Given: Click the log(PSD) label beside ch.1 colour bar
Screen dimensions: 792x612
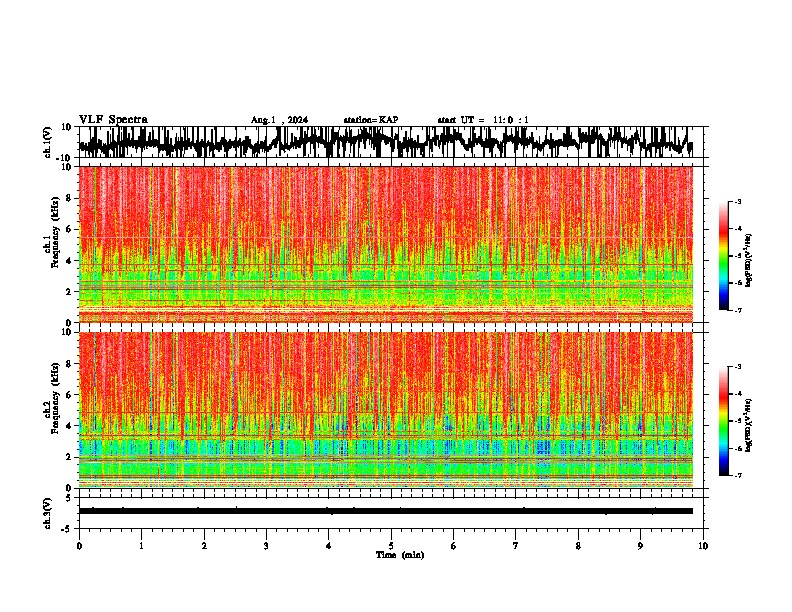Looking at the screenshot, I should tap(748, 260).
